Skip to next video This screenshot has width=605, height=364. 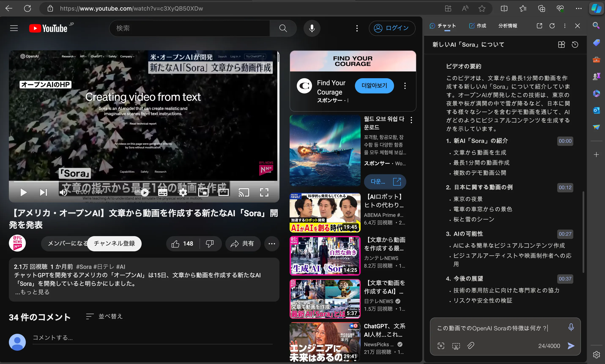coord(43,192)
